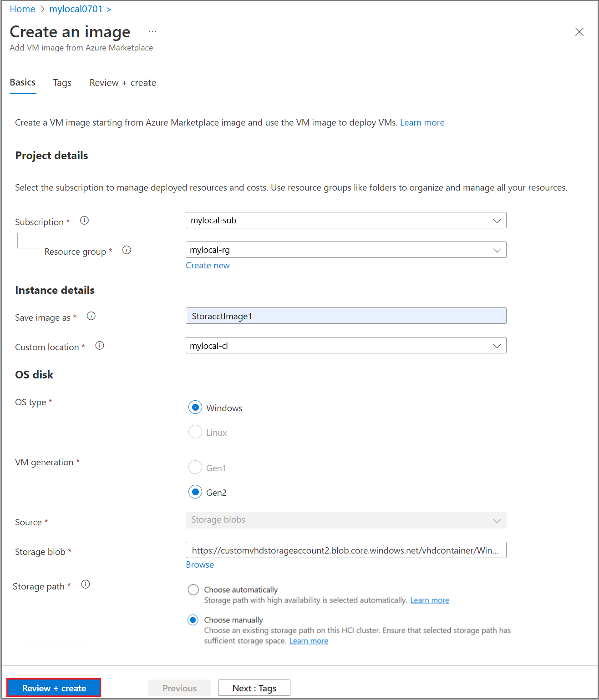Click the Next : Tags button
Screen dimensions: 599x700
(254, 688)
